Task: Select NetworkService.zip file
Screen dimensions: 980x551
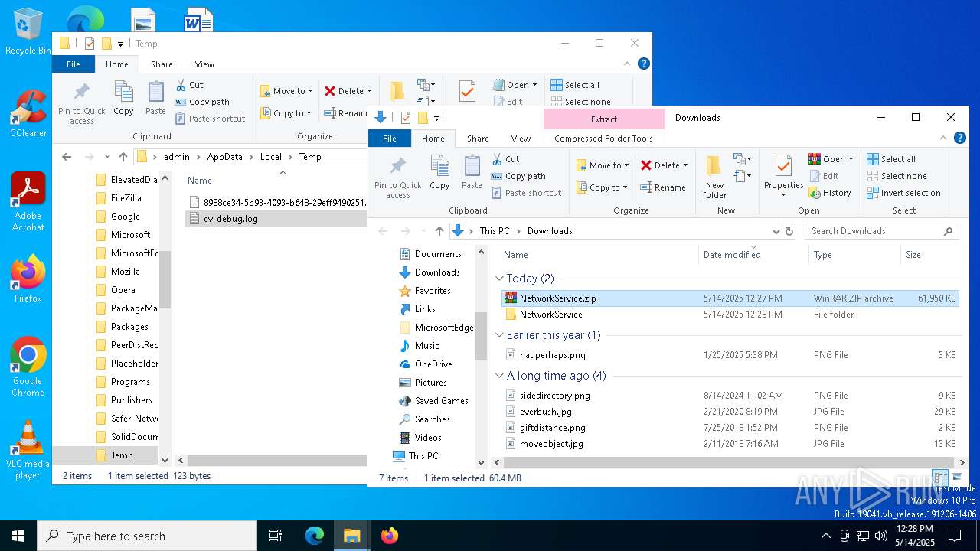Action: 730,298
